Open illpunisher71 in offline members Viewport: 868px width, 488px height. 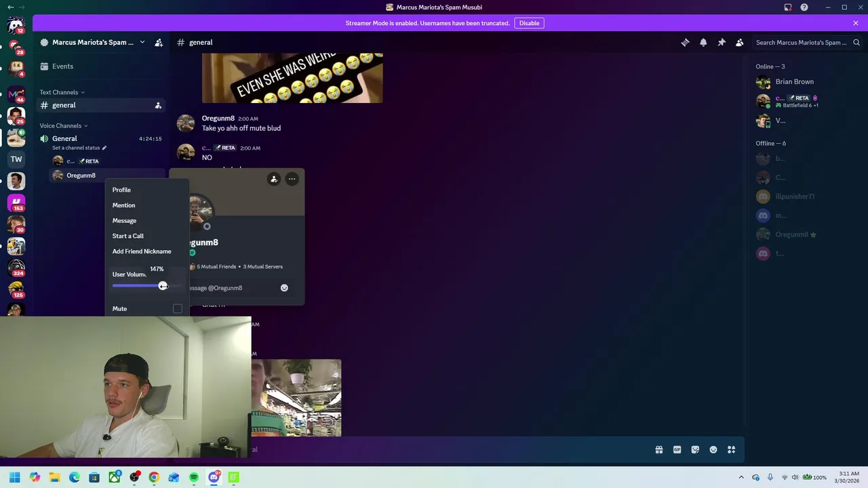coord(806,197)
